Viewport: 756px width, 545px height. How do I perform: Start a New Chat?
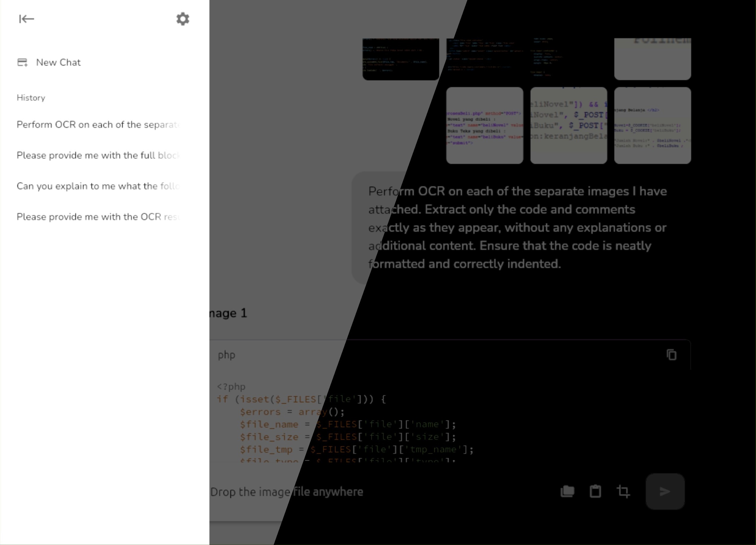58,62
